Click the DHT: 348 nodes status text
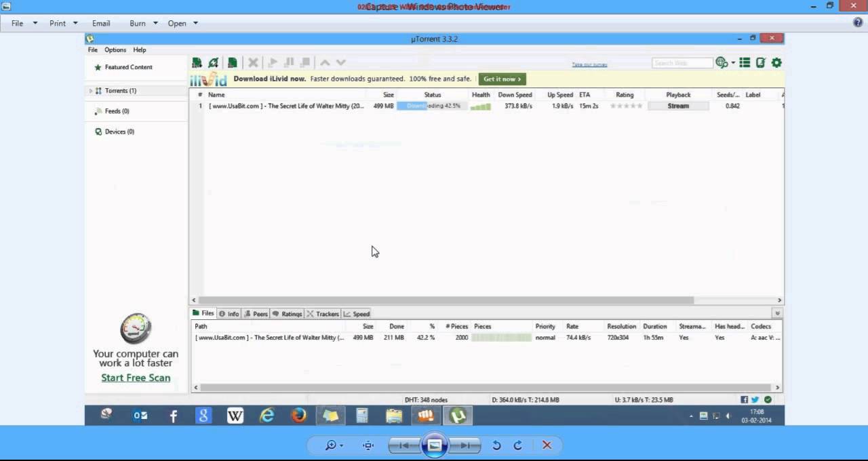This screenshot has height=461, width=868. 426,400
